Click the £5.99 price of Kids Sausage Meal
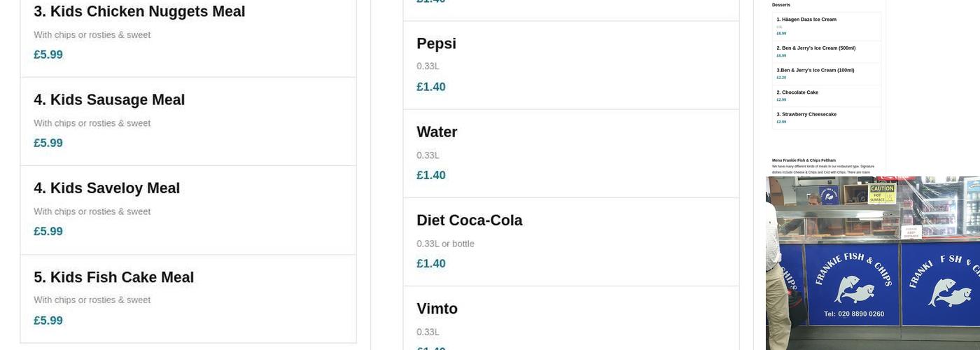The height and width of the screenshot is (350, 980). click(48, 143)
